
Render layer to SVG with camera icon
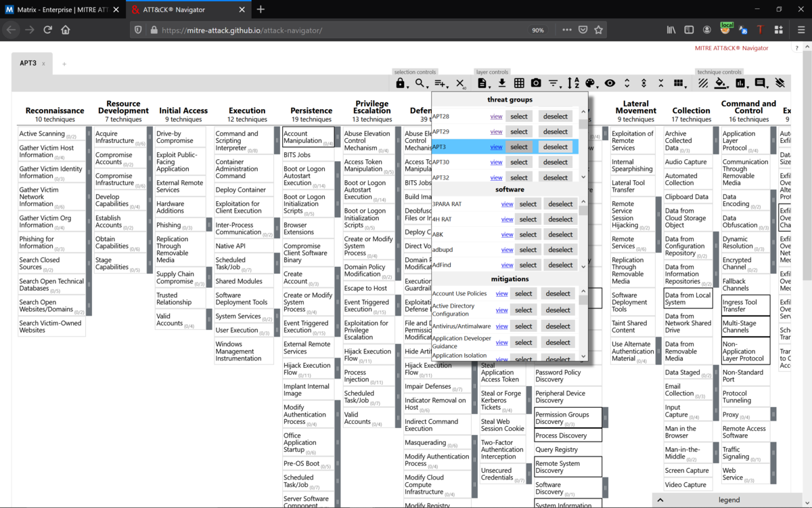click(x=536, y=83)
